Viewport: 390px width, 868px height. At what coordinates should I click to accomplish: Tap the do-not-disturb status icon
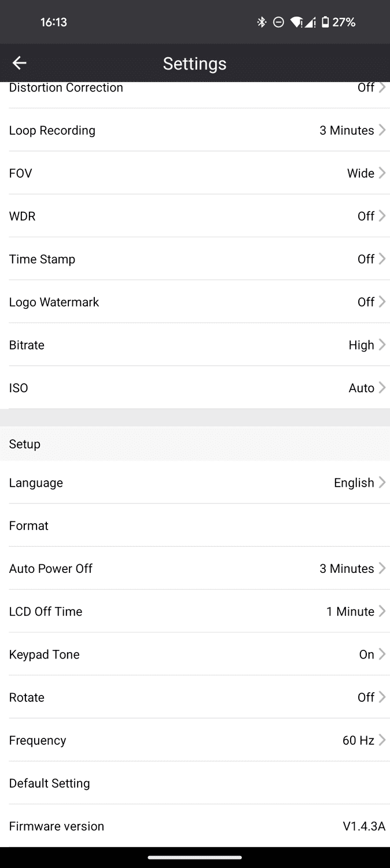(x=278, y=23)
